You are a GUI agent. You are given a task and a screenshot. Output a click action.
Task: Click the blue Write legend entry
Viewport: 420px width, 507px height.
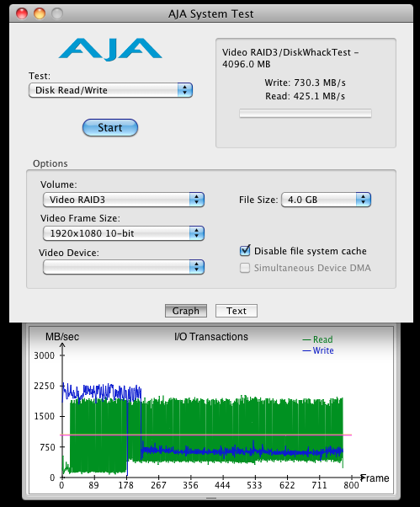(318, 350)
